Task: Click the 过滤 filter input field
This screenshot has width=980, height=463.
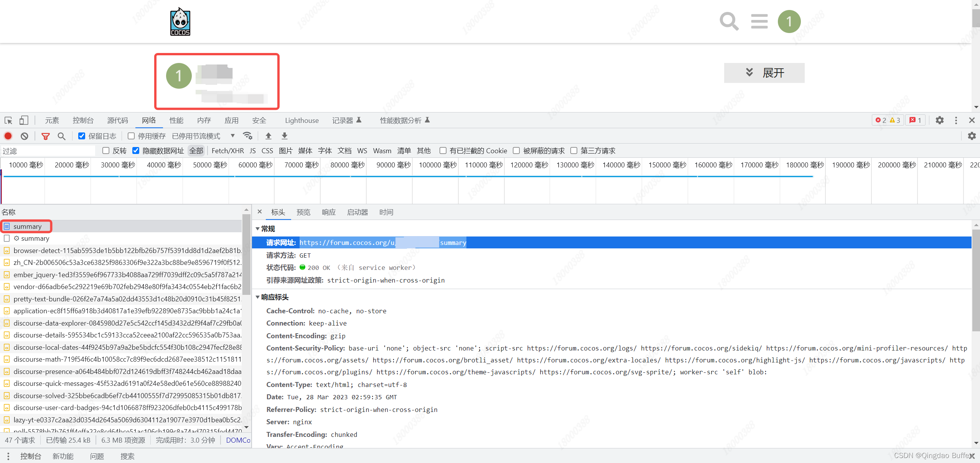Action: click(48, 151)
